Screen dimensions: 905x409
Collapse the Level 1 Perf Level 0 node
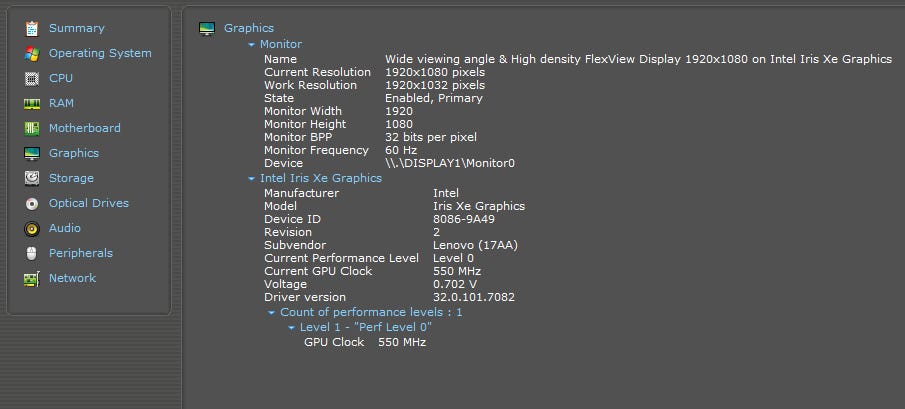[x=291, y=328]
